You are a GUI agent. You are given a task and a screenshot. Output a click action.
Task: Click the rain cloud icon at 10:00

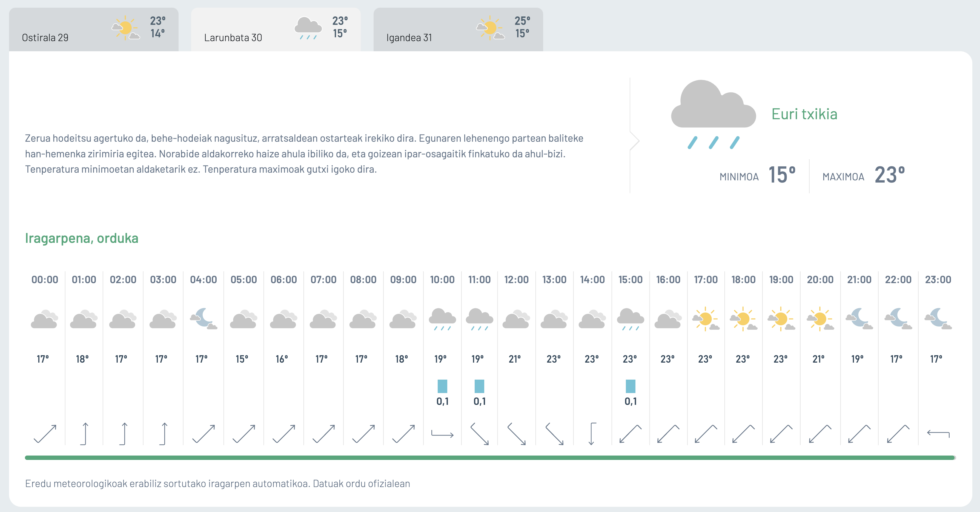click(442, 319)
